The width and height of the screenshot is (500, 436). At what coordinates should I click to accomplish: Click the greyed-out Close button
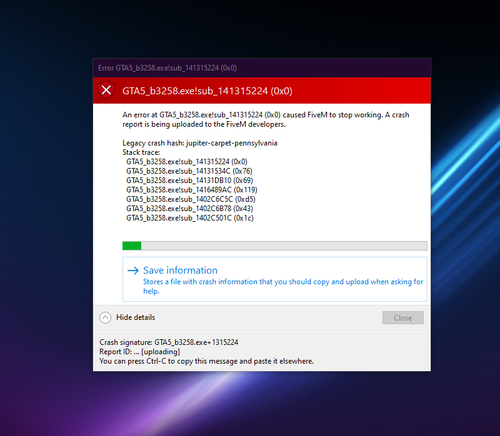403,318
